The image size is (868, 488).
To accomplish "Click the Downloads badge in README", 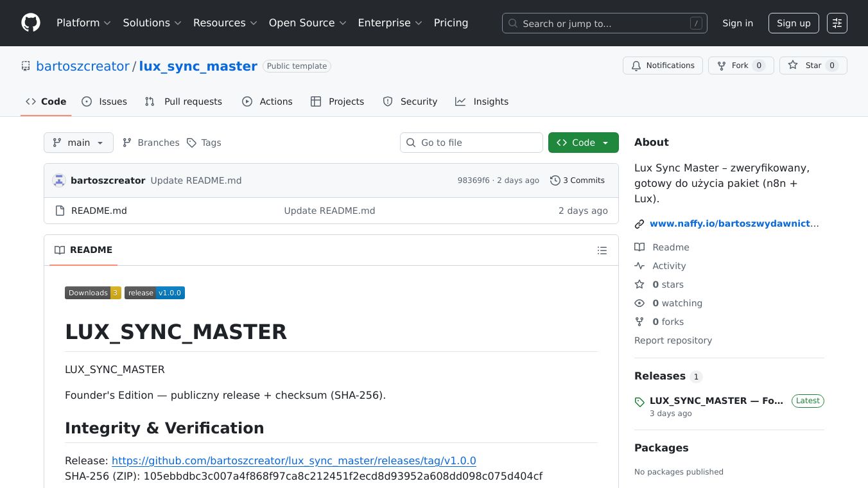I will pos(92,293).
